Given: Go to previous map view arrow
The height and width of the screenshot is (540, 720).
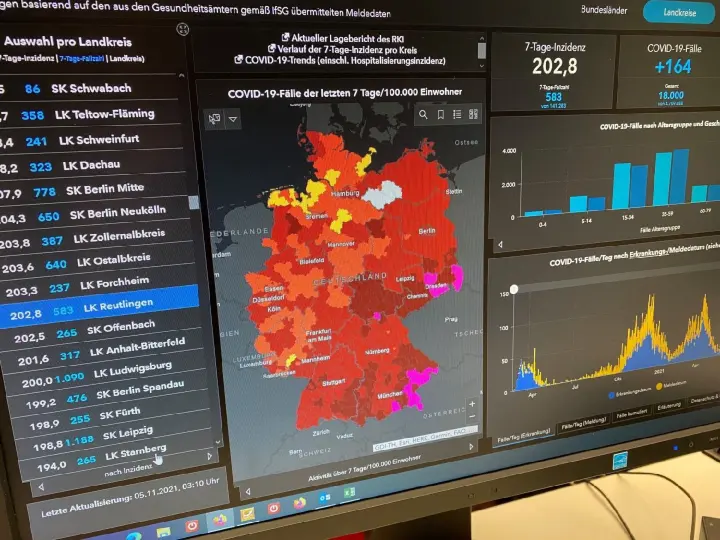Looking at the screenshot, I should point(247,491).
